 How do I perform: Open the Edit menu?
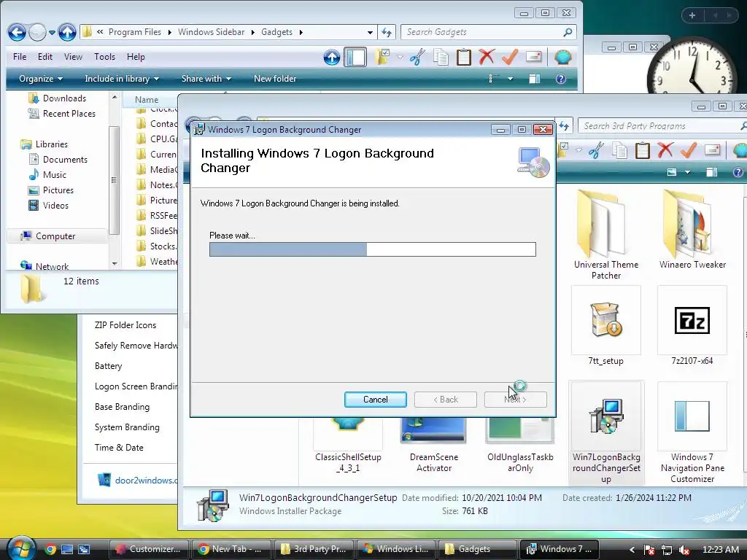point(45,57)
